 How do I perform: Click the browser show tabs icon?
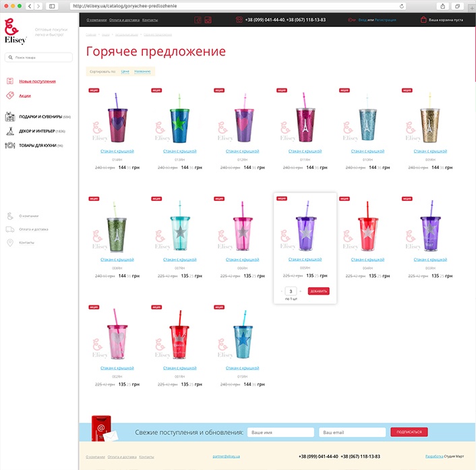[457, 6]
